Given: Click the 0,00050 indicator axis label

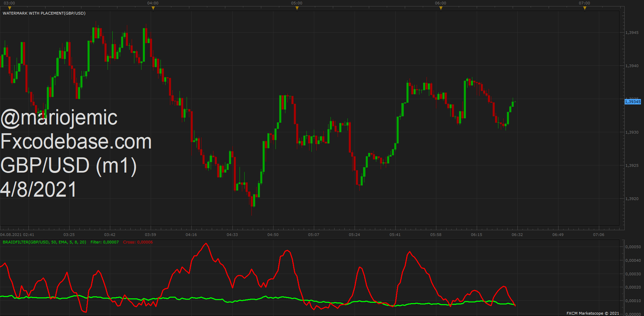Looking at the screenshot, I should [633, 247].
